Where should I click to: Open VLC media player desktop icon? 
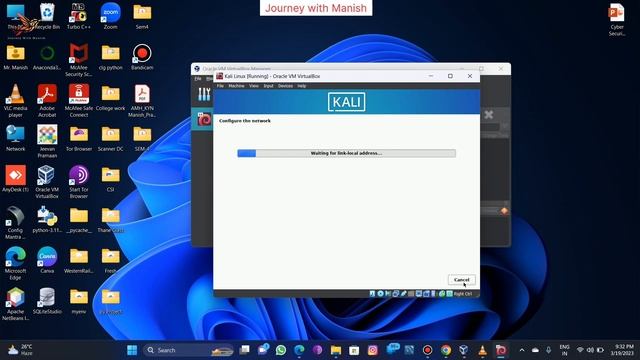tap(16, 101)
